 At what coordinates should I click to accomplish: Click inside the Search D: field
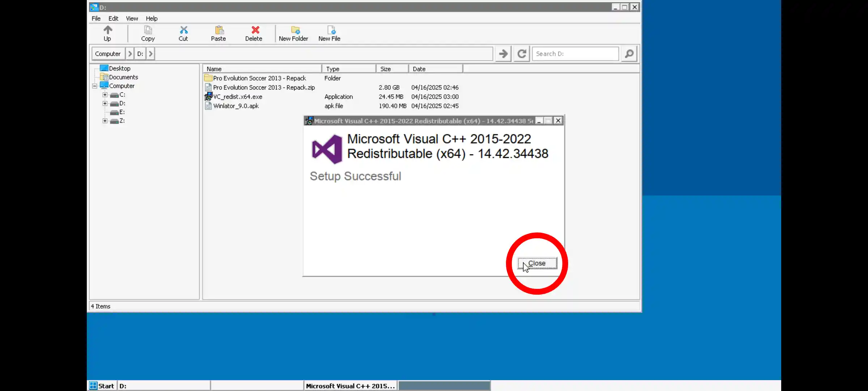click(575, 54)
